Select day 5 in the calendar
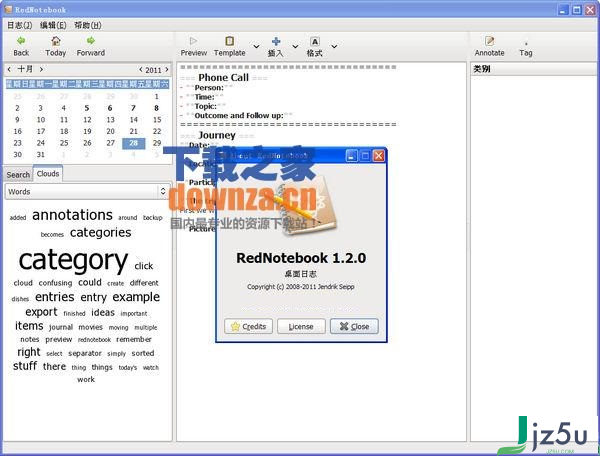Image resolution: width=600 pixels, height=456 pixels. 87,108
